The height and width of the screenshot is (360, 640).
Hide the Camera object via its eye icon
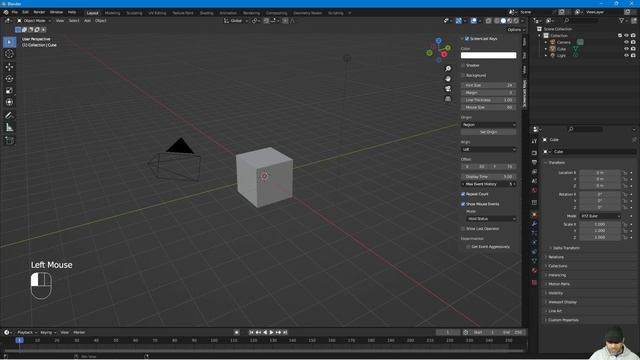(x=626, y=42)
